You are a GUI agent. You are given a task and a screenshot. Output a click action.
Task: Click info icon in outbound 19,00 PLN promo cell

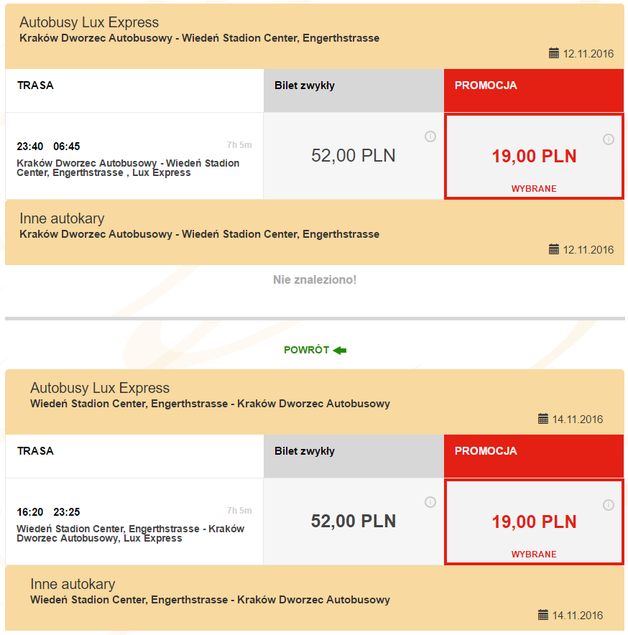[608, 139]
